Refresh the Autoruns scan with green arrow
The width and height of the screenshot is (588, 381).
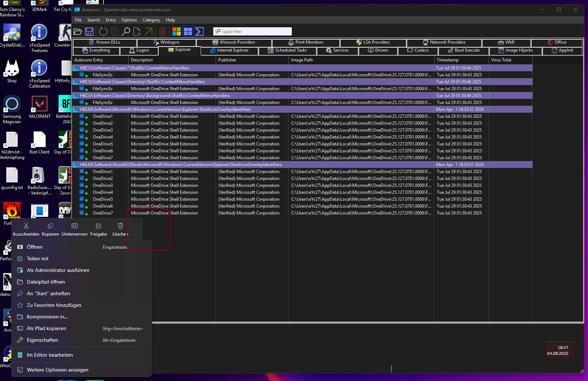[103, 32]
